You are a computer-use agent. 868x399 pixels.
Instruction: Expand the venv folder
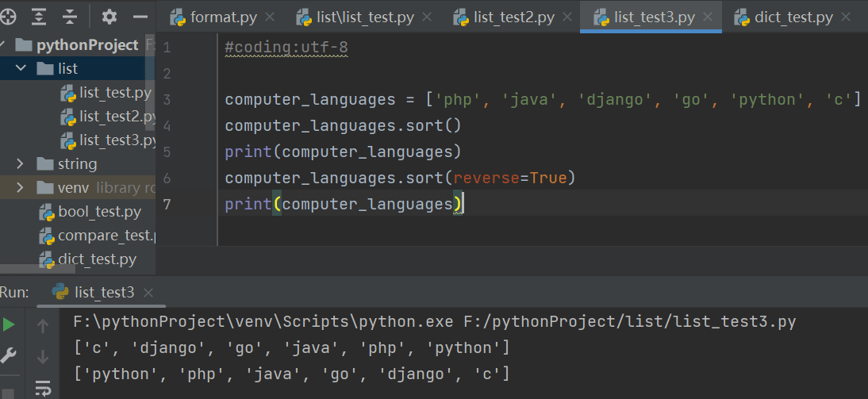[x=21, y=188]
